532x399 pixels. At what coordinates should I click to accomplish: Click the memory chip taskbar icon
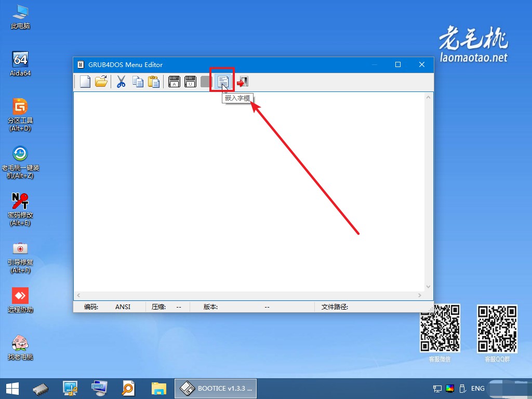click(x=41, y=389)
